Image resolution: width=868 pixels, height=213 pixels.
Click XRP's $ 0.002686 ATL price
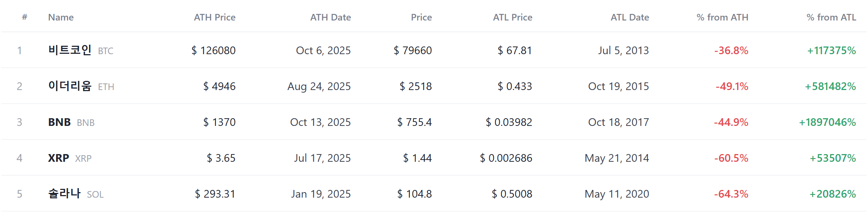click(x=506, y=158)
